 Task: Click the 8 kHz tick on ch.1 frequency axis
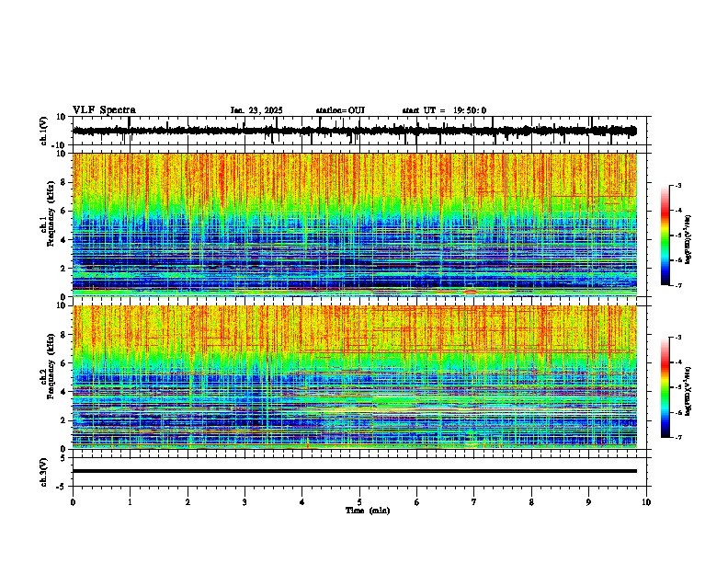(64, 182)
